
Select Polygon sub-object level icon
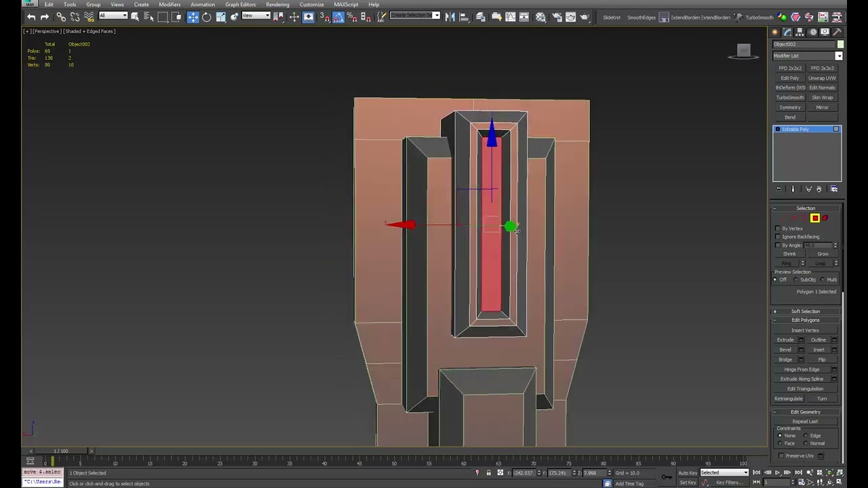point(815,218)
